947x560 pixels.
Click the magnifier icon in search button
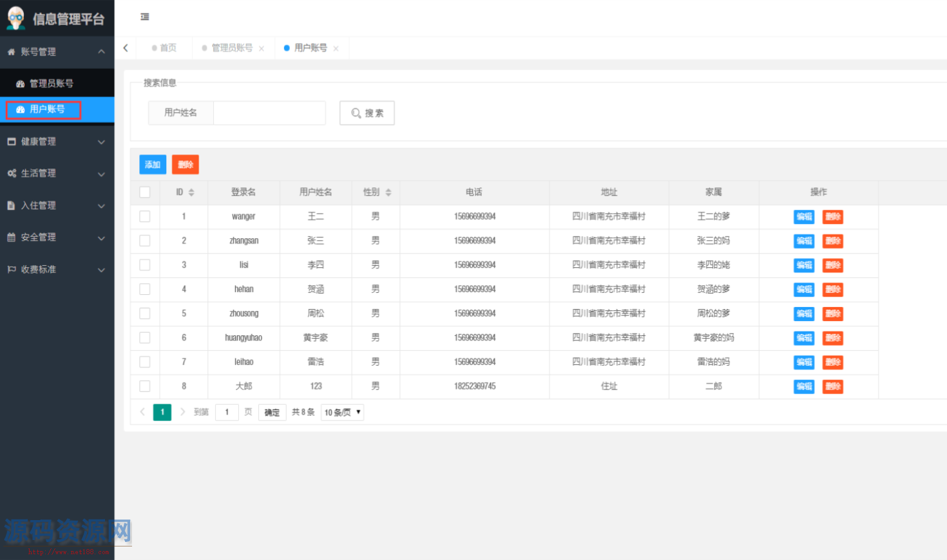click(356, 113)
